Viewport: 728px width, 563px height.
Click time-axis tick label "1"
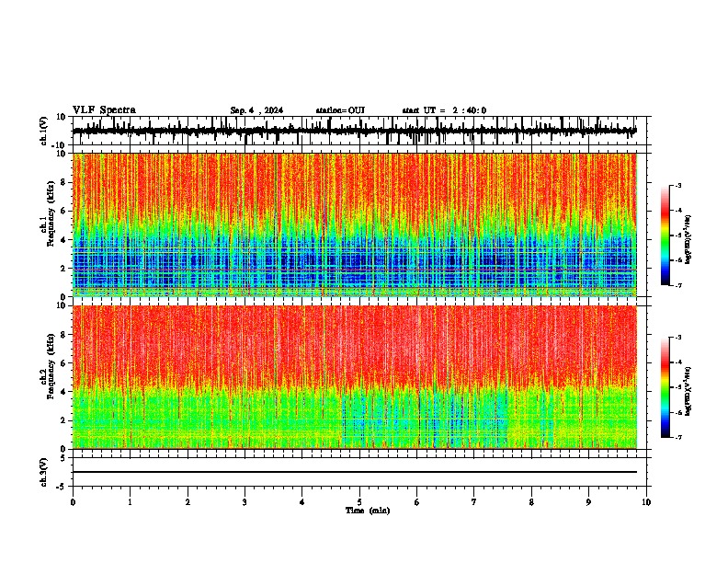[130, 502]
